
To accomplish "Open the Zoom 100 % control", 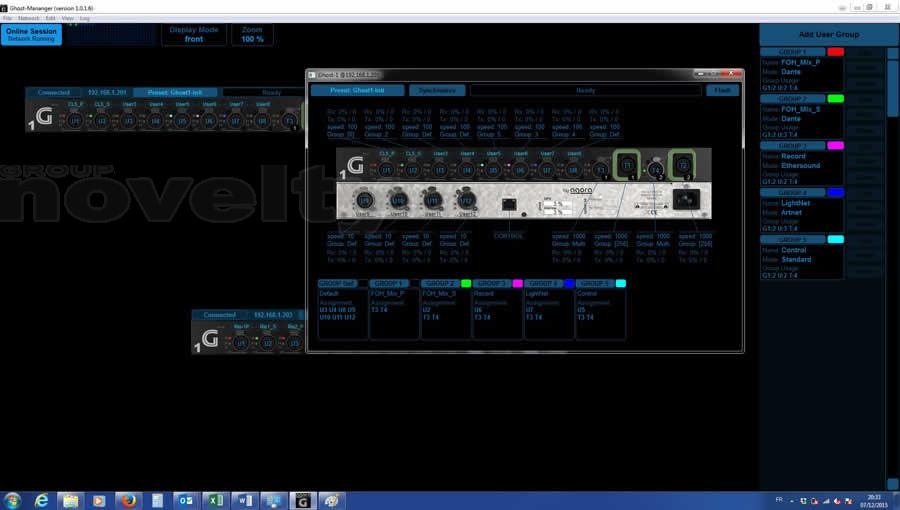I will pyautogui.click(x=251, y=34).
